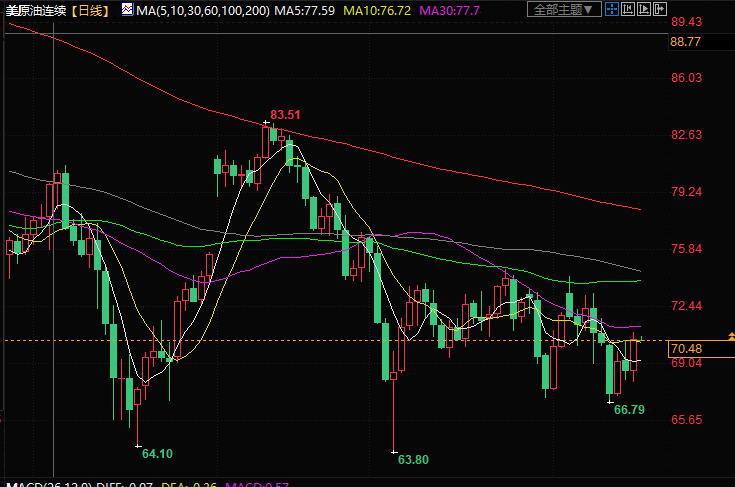The width and height of the screenshot is (735, 487).
Task: Click the MA indicator icon beside MA parameters
Action: coord(126,10)
